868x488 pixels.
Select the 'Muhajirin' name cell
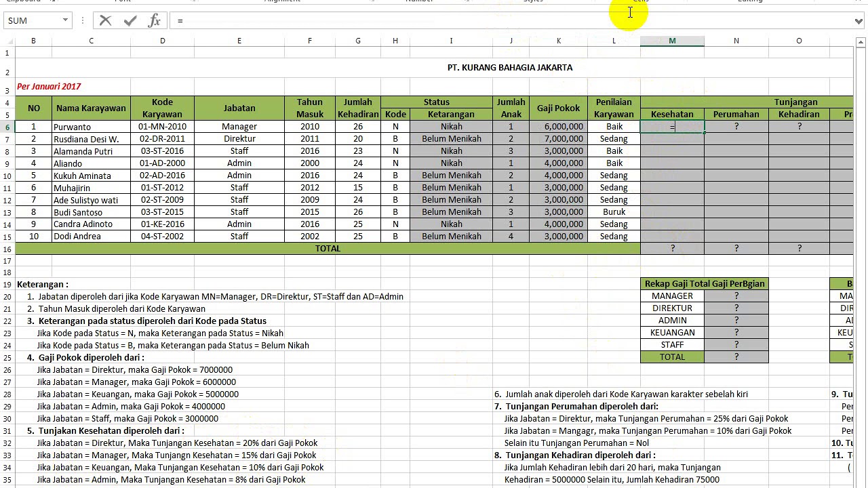click(x=91, y=188)
